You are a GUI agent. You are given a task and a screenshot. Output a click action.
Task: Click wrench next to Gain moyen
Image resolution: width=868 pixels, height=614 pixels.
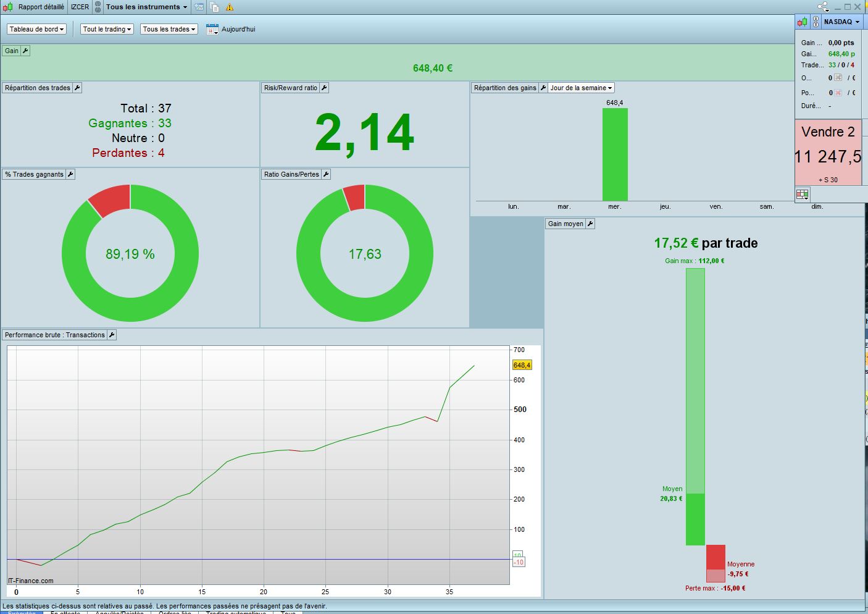pyautogui.click(x=590, y=224)
